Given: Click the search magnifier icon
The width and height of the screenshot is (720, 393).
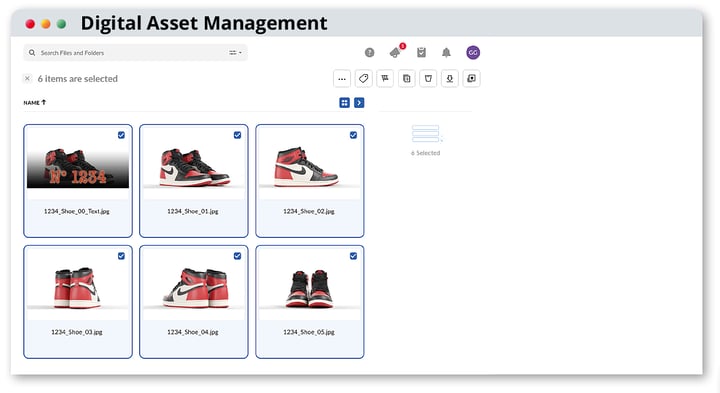Looking at the screenshot, I should point(32,53).
